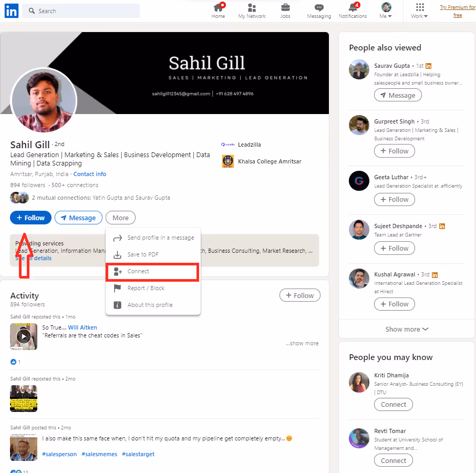Open the My Network icon
This screenshot has height=473, width=476.
point(252,11)
